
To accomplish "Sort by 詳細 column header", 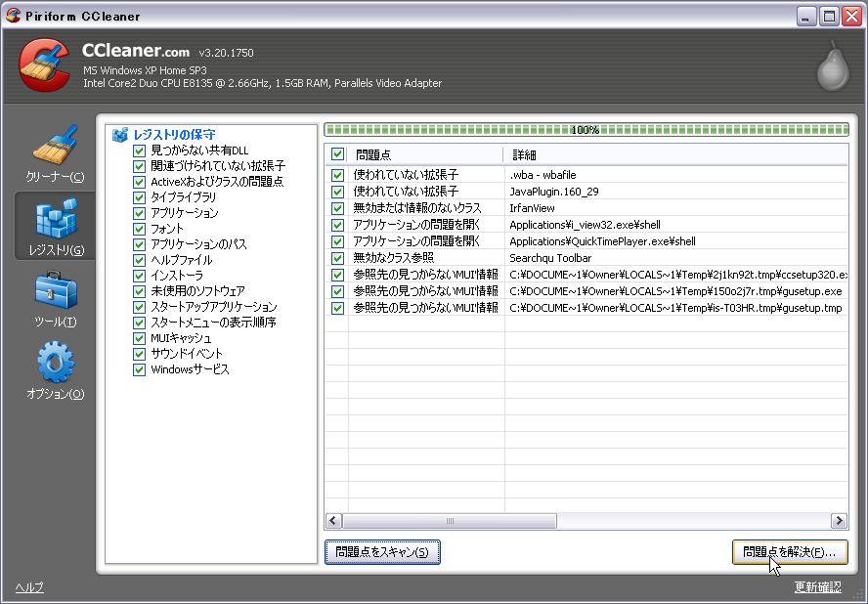I will (675, 154).
